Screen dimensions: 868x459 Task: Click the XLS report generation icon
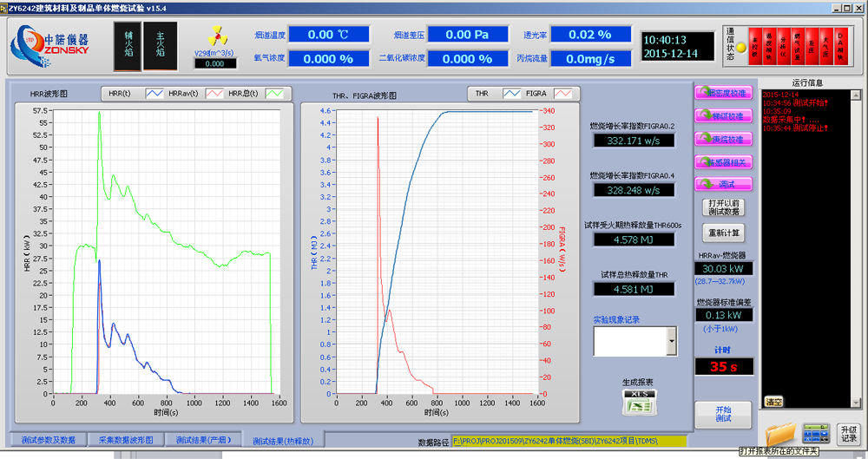pyautogui.click(x=639, y=403)
